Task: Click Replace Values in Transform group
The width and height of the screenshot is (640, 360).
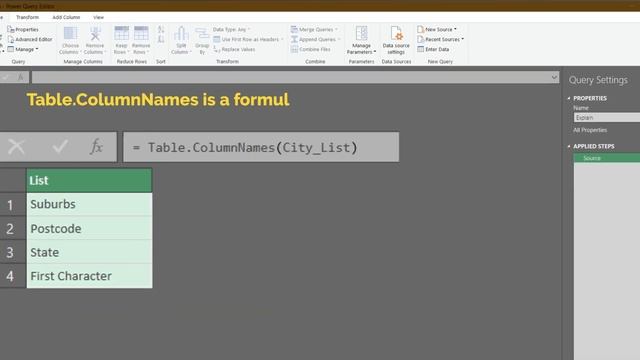Action: (x=234, y=49)
